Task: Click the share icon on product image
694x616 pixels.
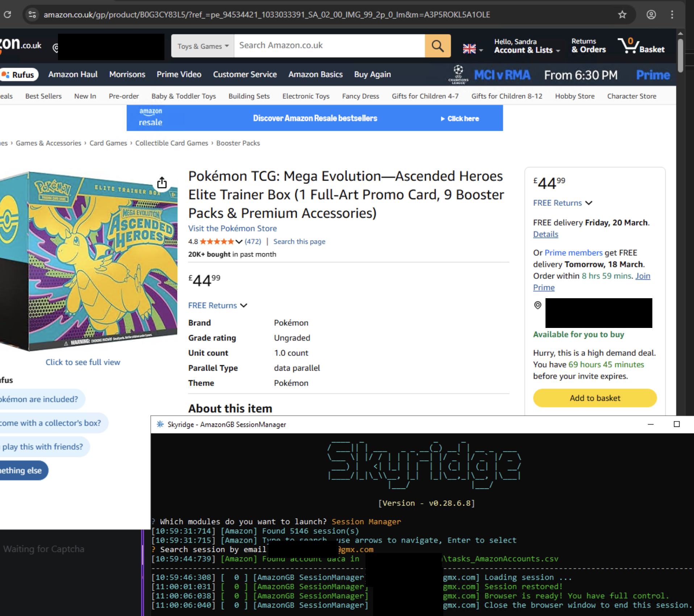Action: coord(162,183)
